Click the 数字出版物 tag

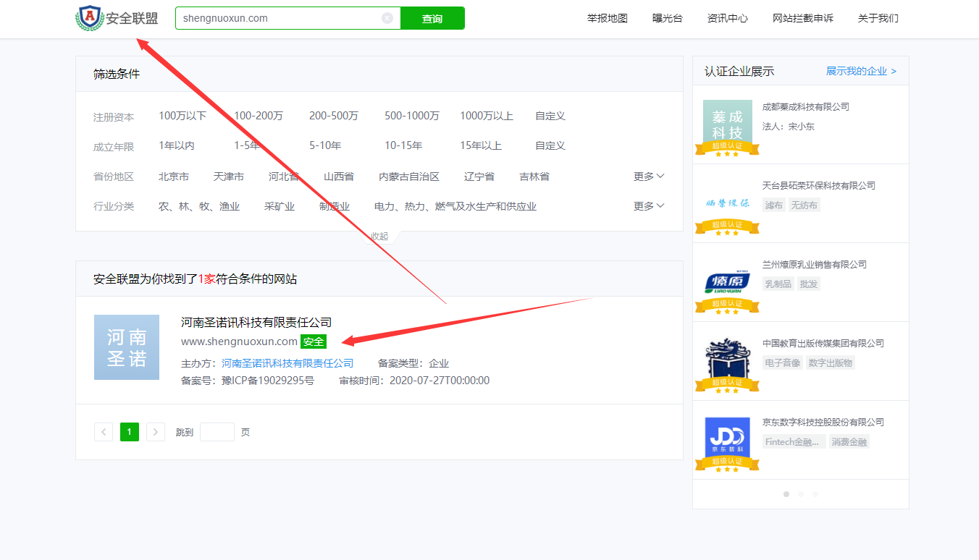(x=831, y=363)
